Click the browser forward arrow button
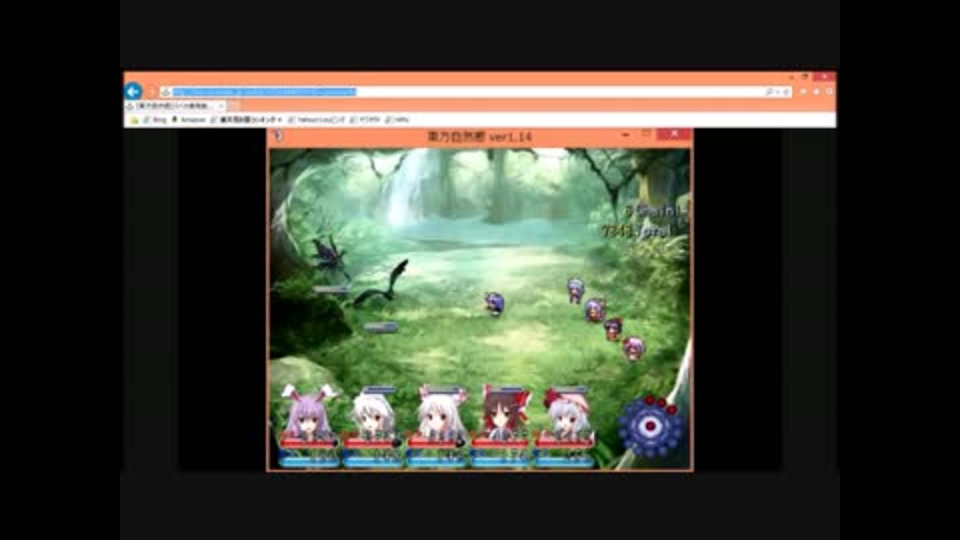960x540 pixels. point(151,92)
